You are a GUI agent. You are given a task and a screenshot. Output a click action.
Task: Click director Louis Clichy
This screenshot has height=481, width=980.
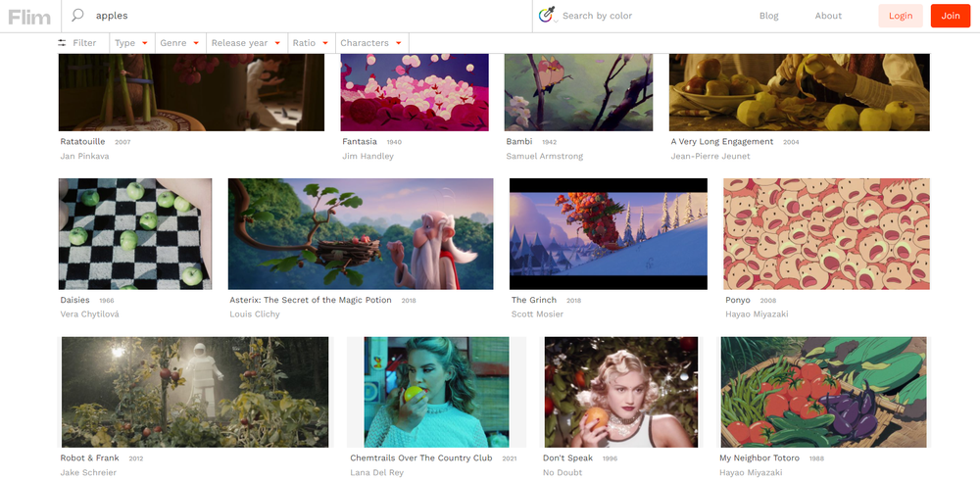pyautogui.click(x=255, y=314)
